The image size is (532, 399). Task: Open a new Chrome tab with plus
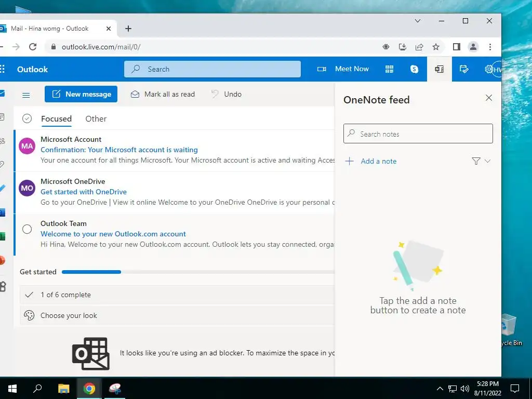(x=128, y=29)
